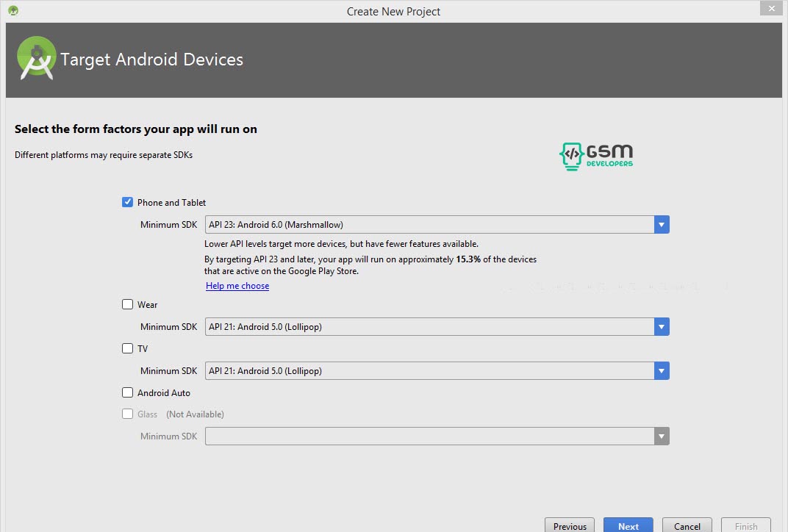
Task: Click the Android icon in title bar
Action: click(12, 11)
